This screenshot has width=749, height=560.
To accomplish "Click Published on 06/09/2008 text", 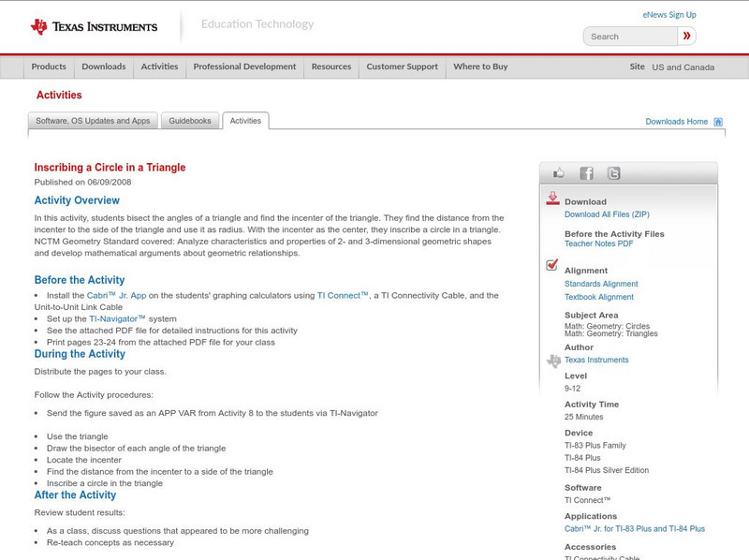I will click(82, 182).
